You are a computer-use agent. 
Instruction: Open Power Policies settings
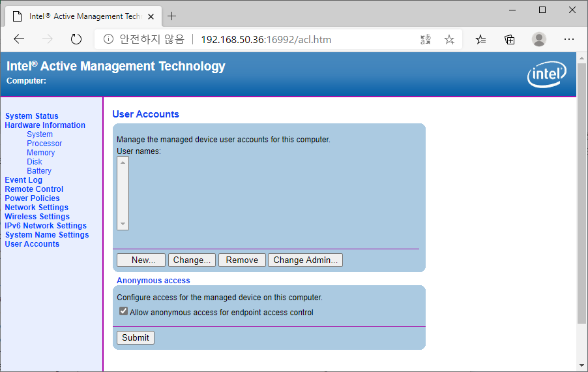click(32, 198)
